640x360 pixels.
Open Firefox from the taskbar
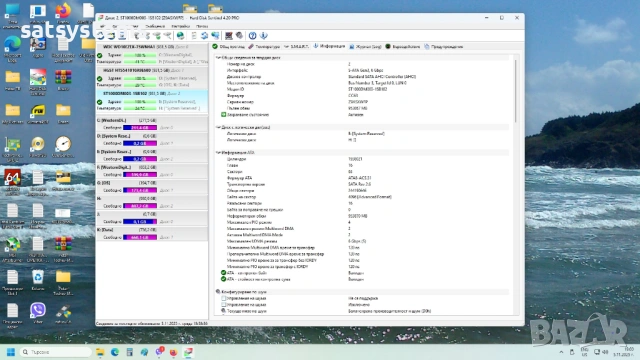tap(173, 352)
